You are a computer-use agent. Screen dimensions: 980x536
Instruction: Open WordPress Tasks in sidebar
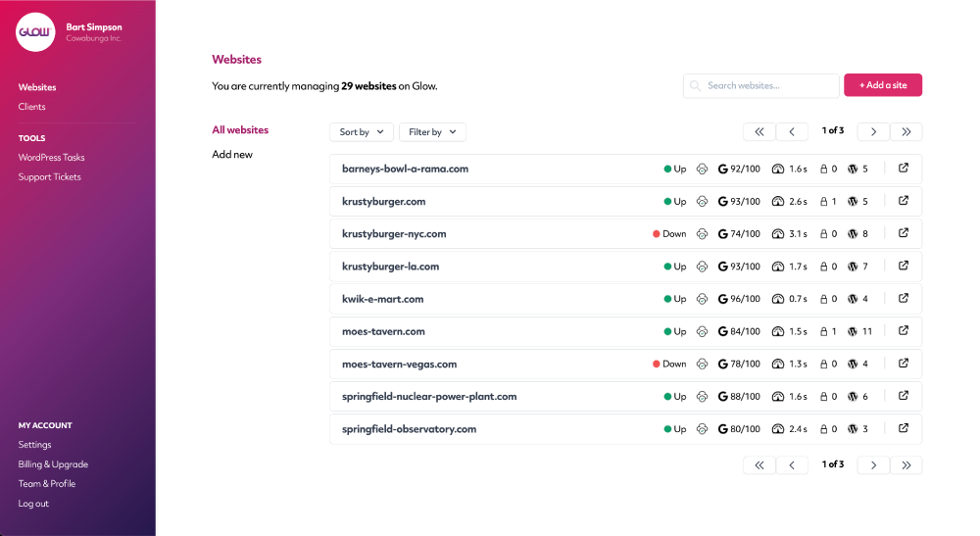point(51,158)
